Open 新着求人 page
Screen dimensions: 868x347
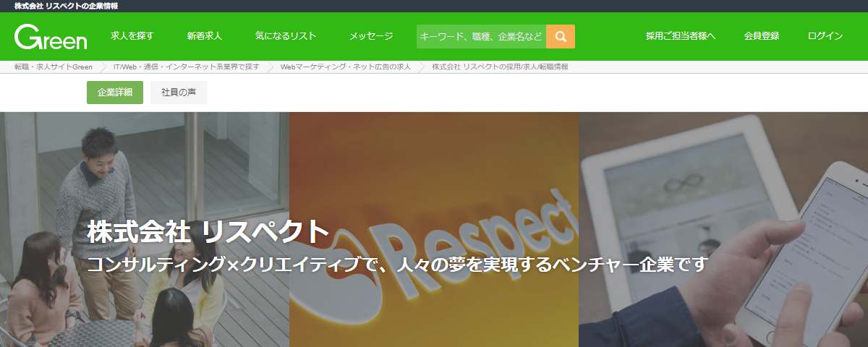tap(205, 36)
